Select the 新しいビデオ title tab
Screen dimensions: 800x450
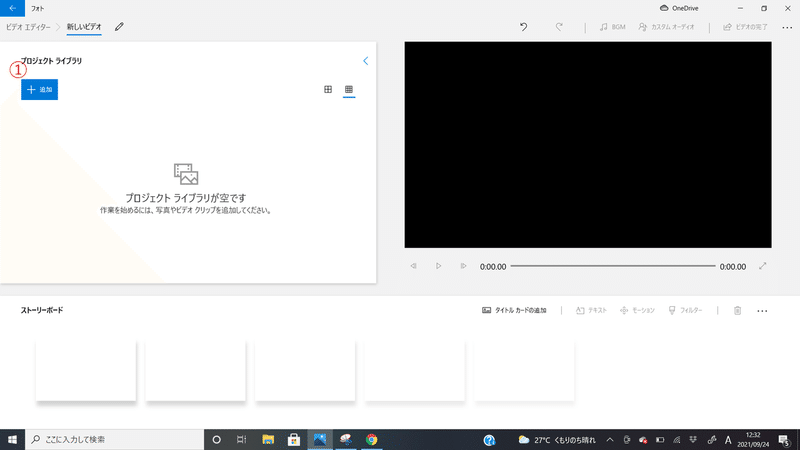(84, 27)
